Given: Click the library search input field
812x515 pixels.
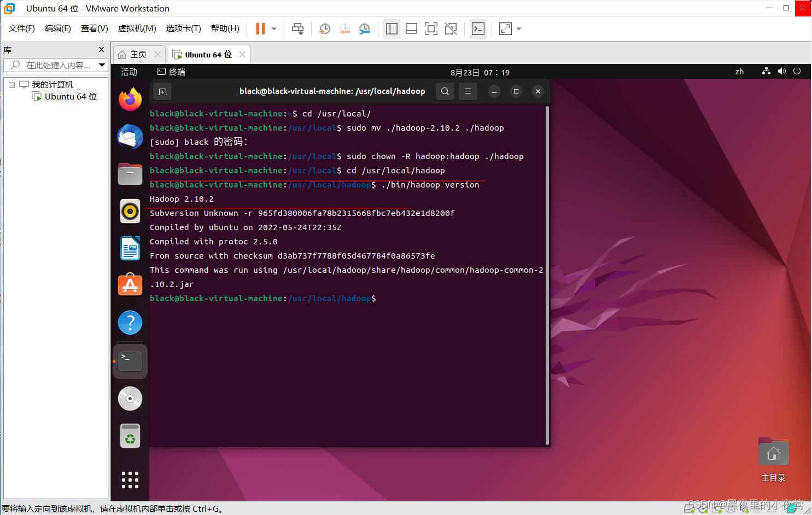Looking at the screenshot, I should 51,65.
